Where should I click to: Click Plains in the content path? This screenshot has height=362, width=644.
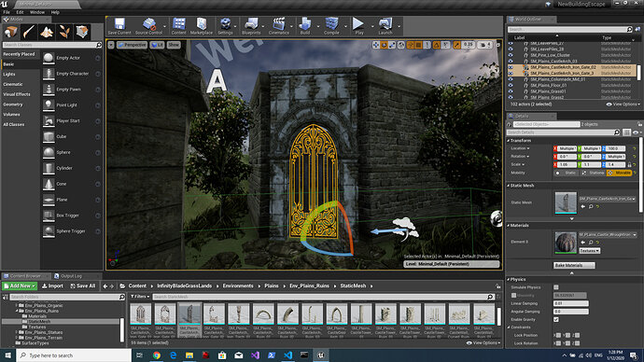271,285
